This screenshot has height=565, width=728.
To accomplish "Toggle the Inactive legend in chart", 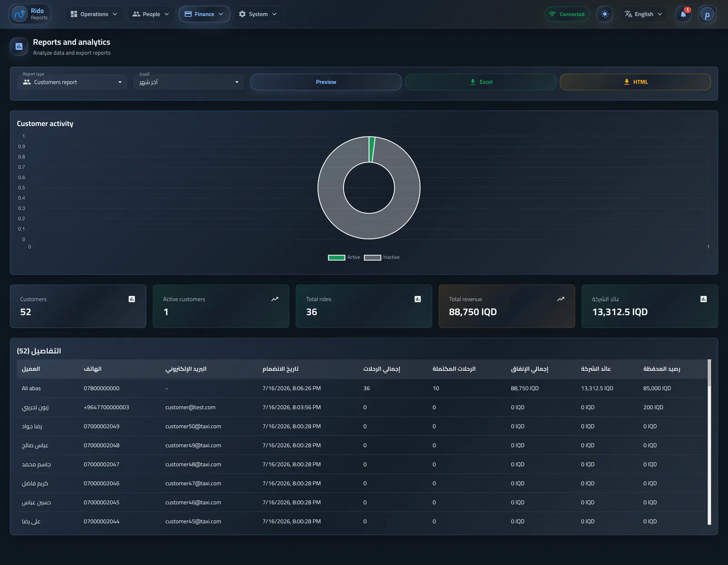I will [x=382, y=257].
